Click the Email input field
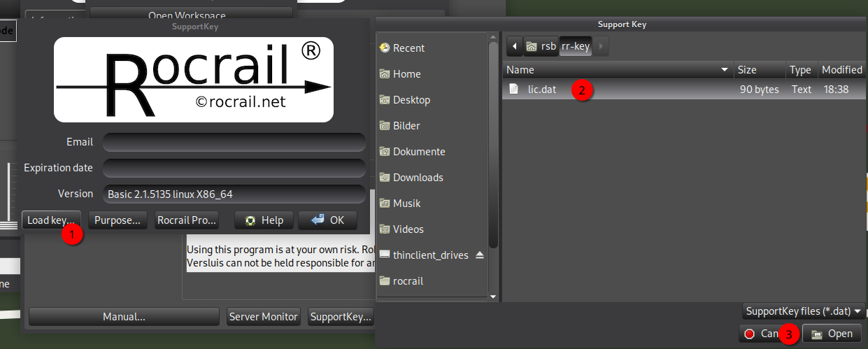 tap(234, 143)
